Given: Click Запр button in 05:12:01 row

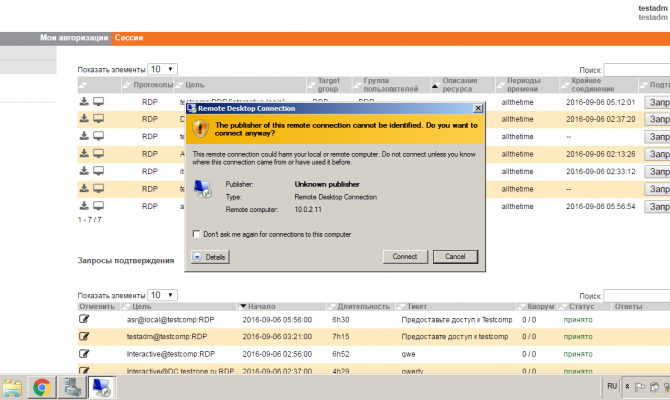Looking at the screenshot, I should coord(657,102).
